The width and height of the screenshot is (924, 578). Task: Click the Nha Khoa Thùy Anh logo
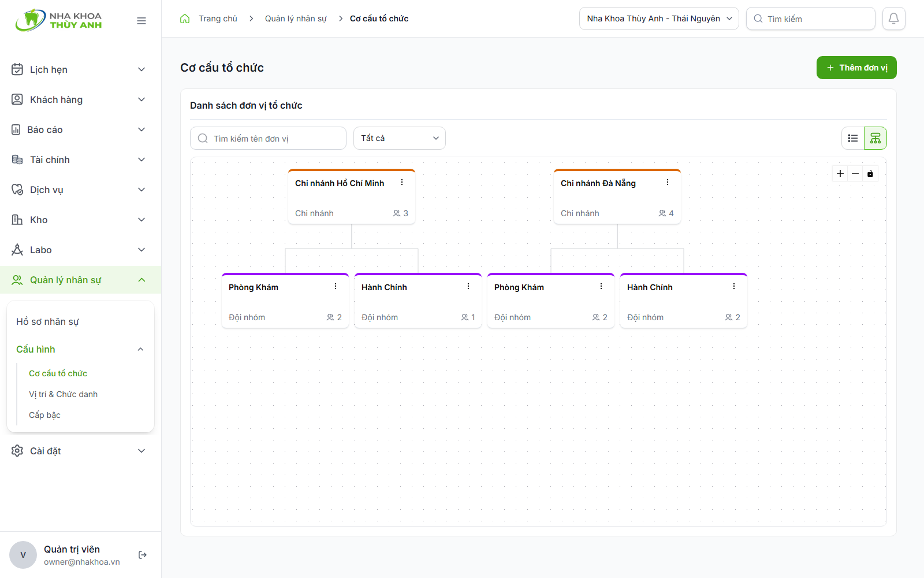pyautogui.click(x=59, y=20)
